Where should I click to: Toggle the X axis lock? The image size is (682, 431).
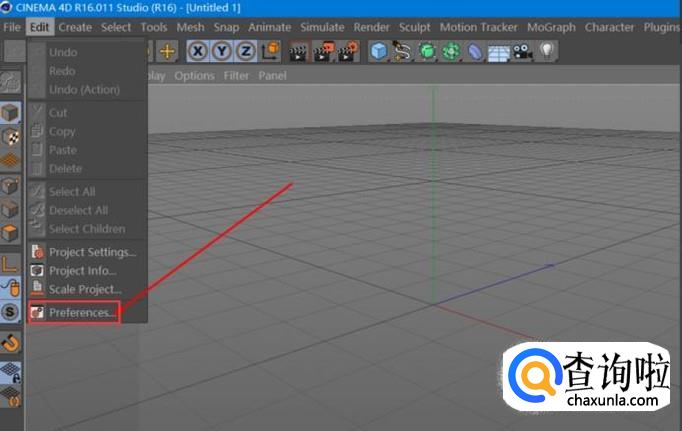click(198, 51)
